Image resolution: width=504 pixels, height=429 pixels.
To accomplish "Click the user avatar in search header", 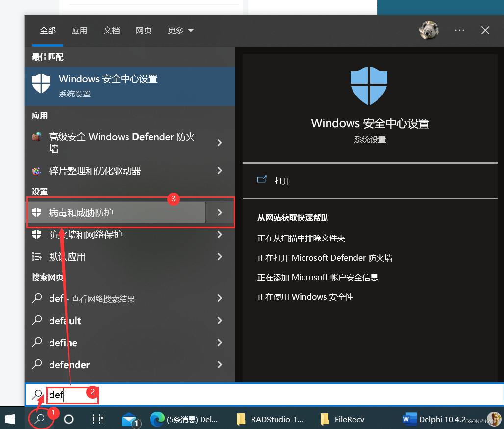I will 429,30.
